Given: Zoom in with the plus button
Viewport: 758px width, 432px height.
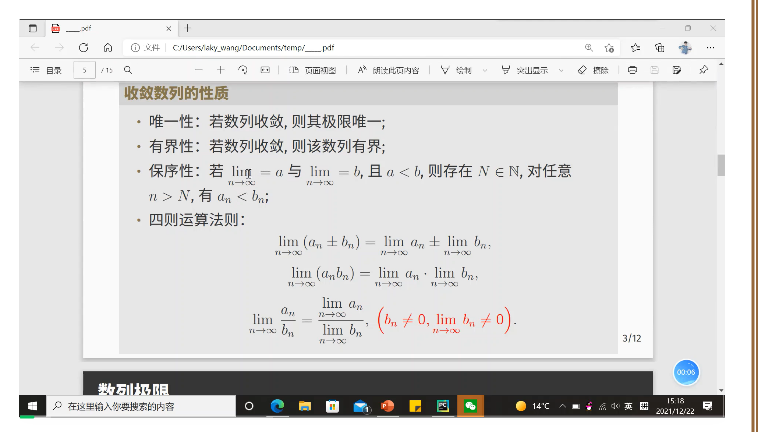Looking at the screenshot, I should click(220, 70).
